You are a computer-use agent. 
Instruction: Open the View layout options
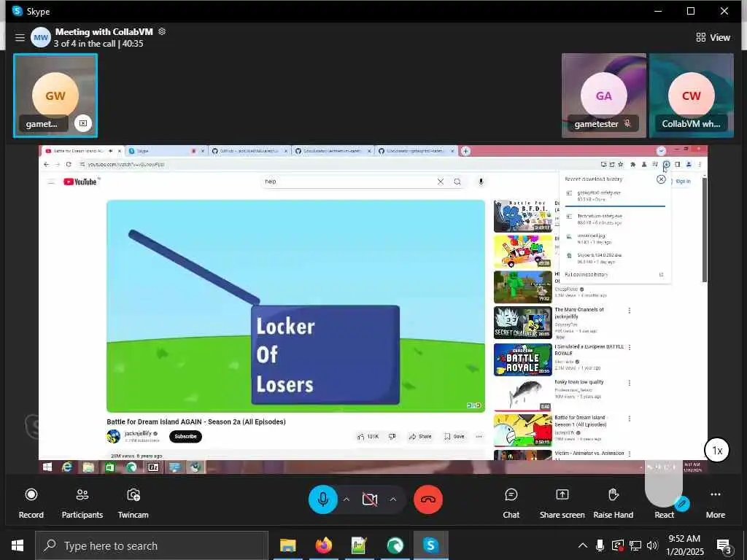point(713,37)
